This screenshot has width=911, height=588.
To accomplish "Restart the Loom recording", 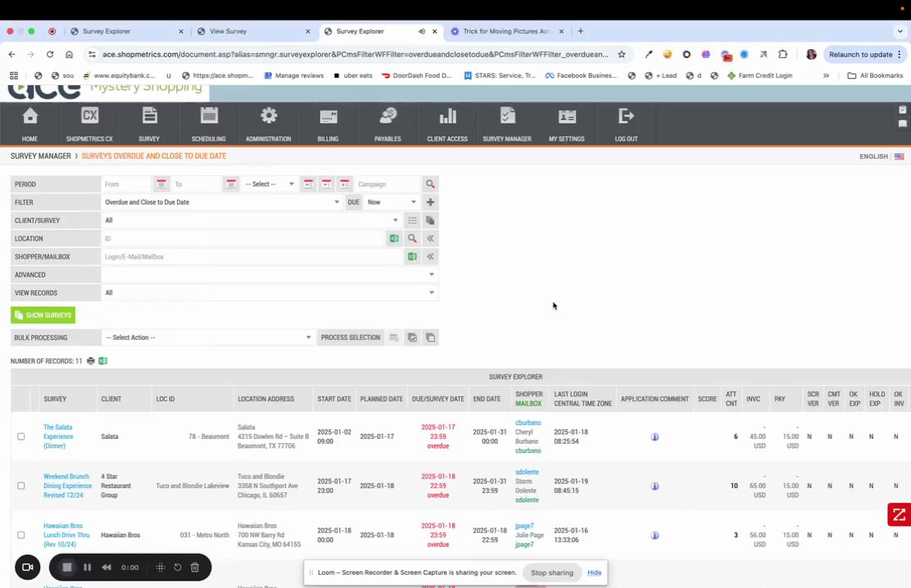I will point(178,567).
